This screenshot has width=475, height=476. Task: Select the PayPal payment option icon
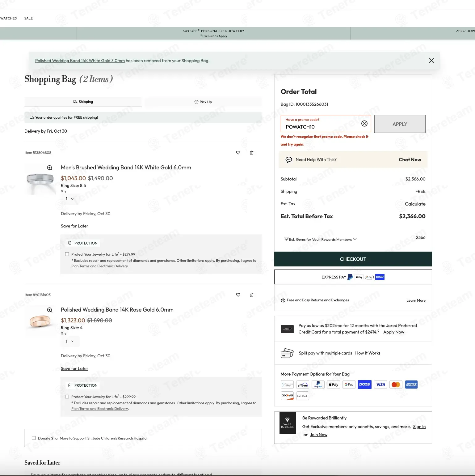click(318, 385)
